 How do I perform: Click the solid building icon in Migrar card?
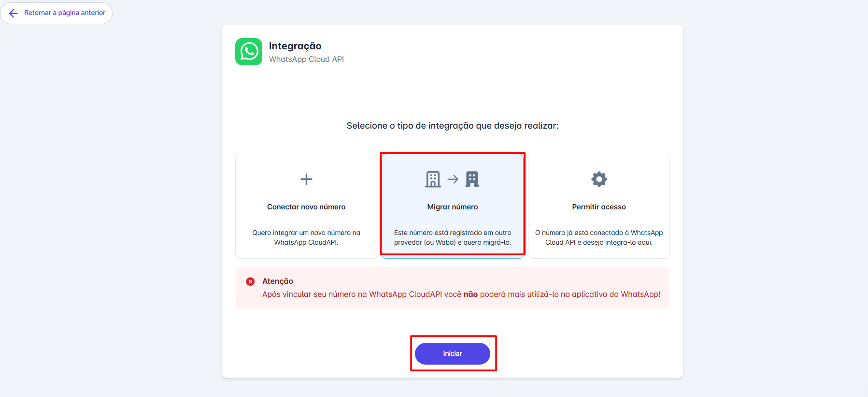(x=472, y=179)
